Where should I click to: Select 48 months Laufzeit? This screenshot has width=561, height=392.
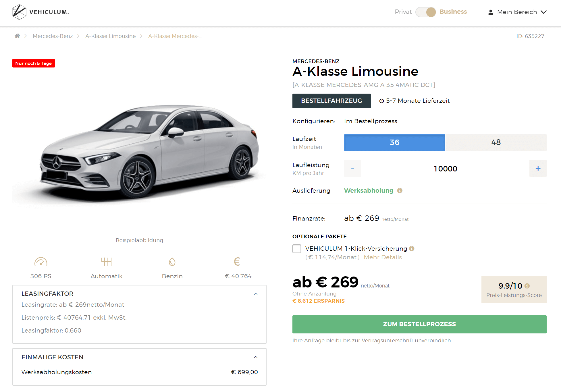(x=496, y=142)
